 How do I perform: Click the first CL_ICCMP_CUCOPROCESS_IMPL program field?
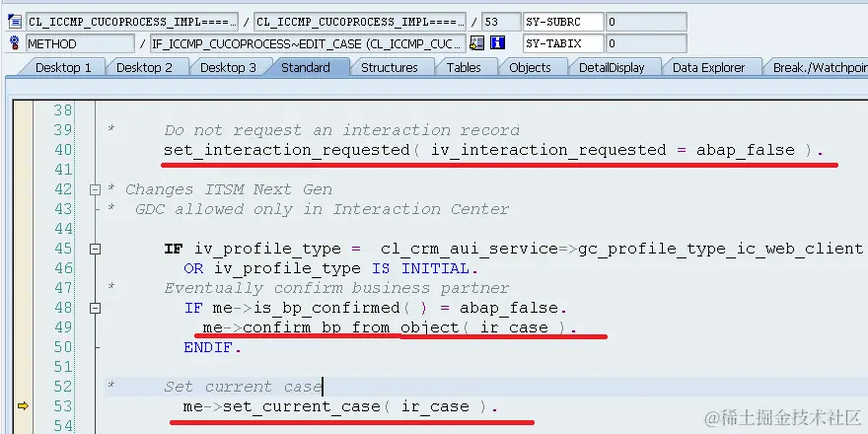(132, 22)
